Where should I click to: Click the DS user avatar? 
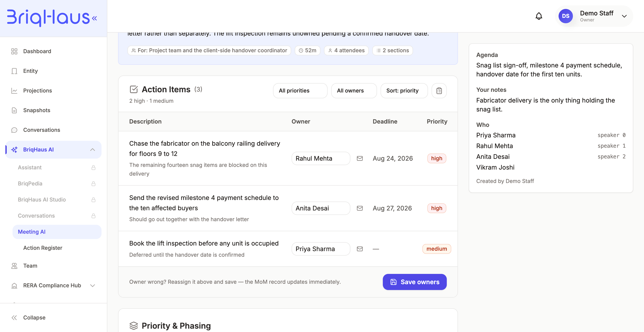[x=566, y=16]
